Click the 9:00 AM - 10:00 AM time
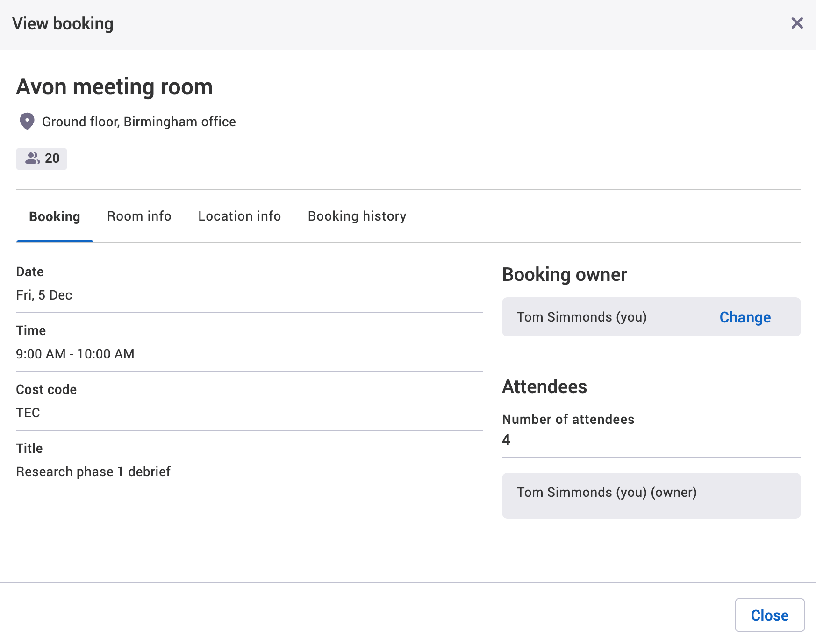This screenshot has width=816, height=644. [75, 354]
